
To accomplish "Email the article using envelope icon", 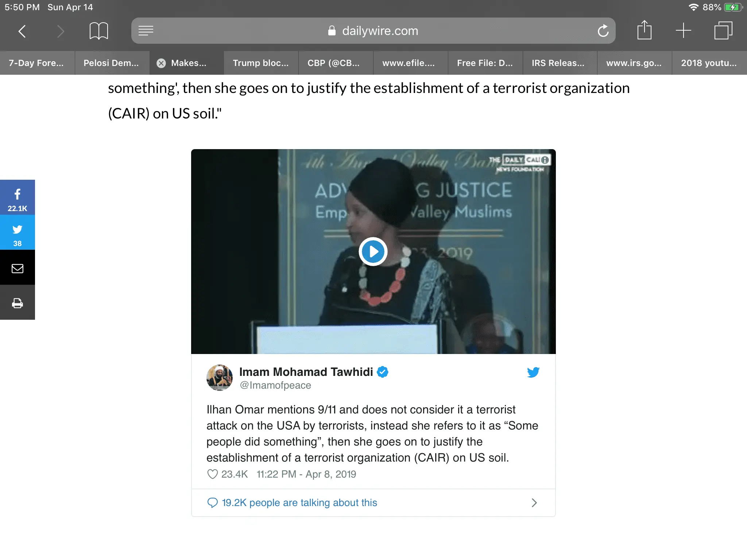I will 18,267.
